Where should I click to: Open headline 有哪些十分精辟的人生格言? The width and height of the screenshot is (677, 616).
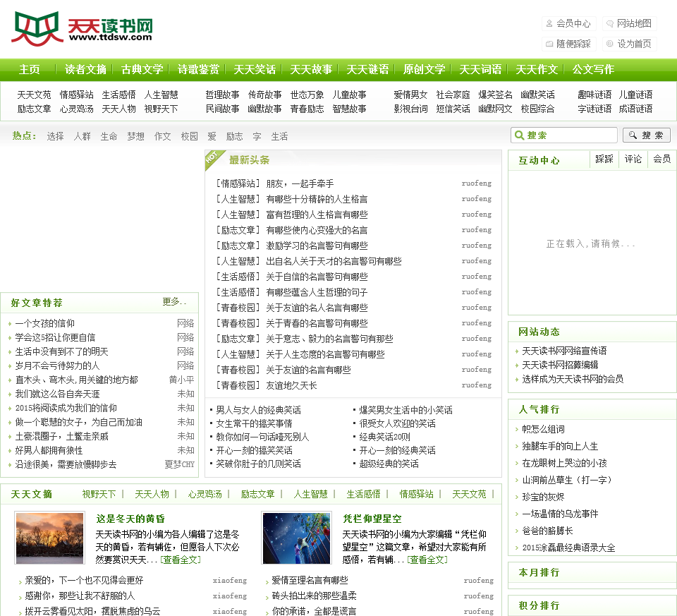(x=317, y=199)
